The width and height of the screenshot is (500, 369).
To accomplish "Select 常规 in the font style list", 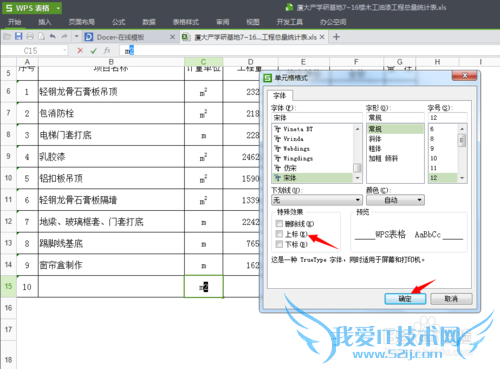I will click(x=395, y=129).
